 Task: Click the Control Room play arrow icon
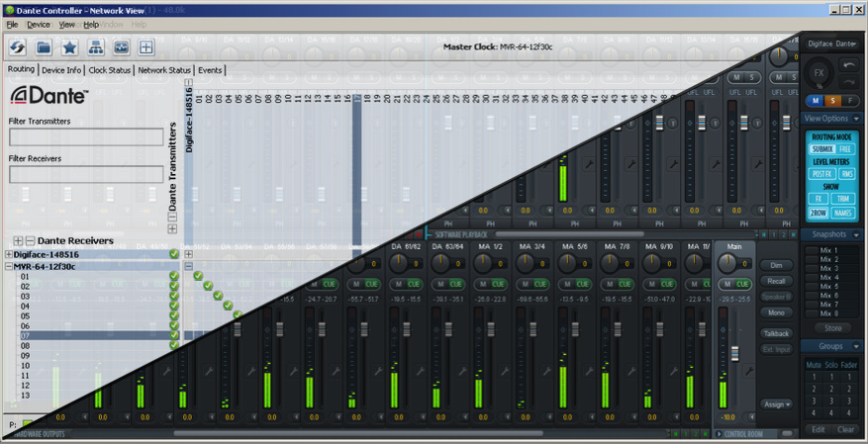720,434
